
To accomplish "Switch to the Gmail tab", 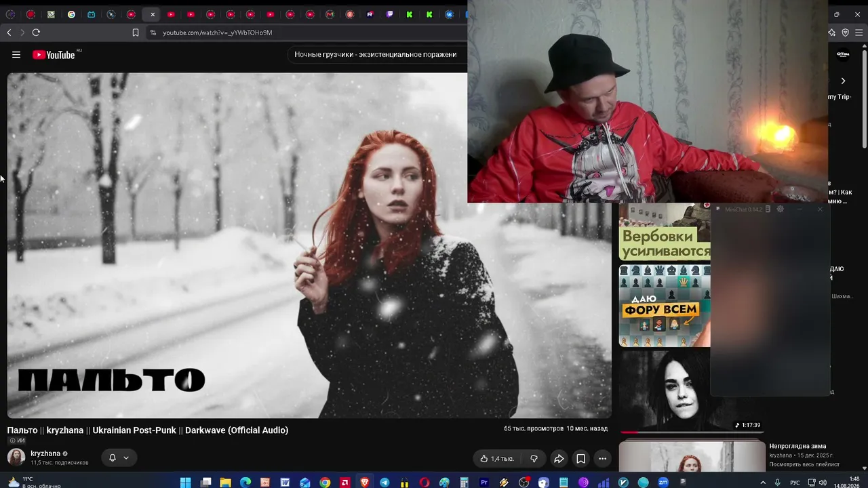I will [330, 14].
